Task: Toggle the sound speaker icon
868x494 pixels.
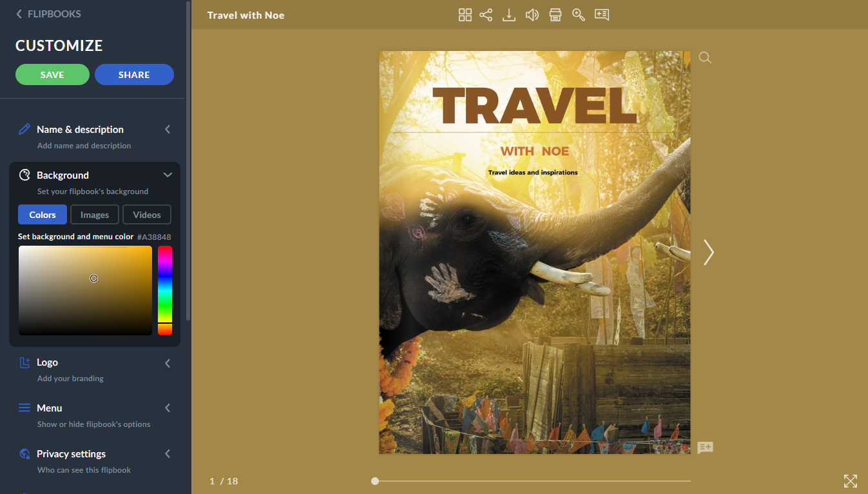Action: (532, 15)
